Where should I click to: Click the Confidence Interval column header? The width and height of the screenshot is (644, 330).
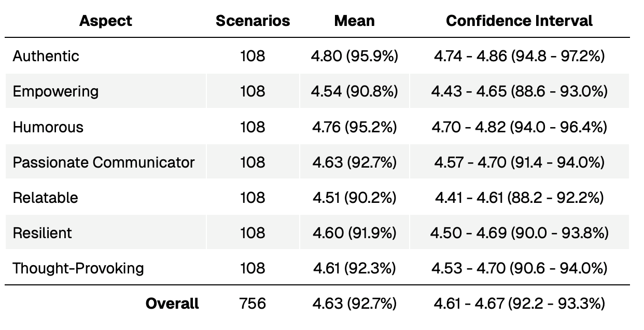519,21
